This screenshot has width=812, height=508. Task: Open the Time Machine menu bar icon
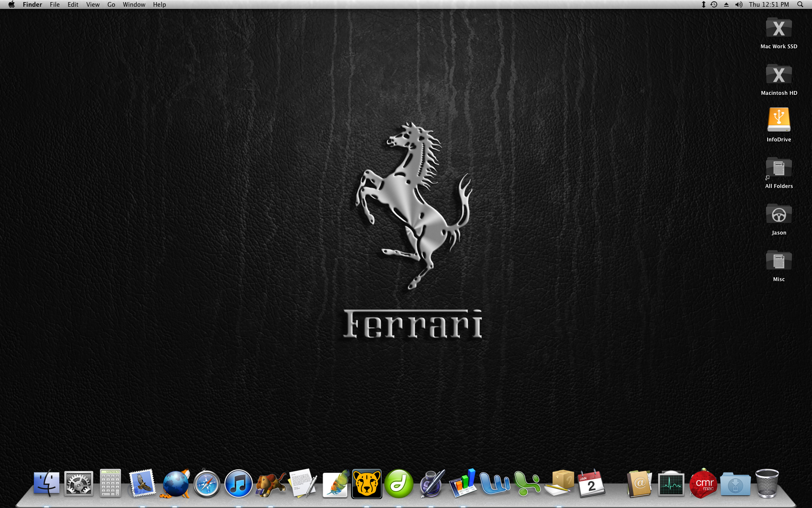point(714,5)
